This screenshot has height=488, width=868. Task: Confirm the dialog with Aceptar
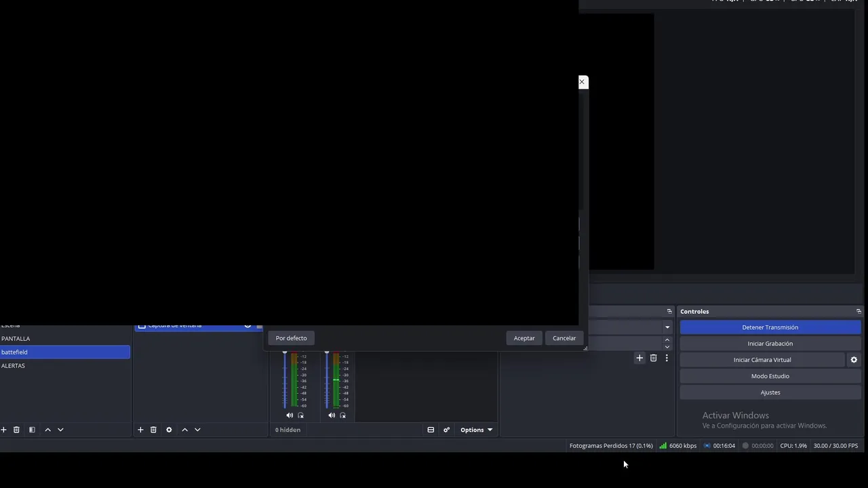524,338
